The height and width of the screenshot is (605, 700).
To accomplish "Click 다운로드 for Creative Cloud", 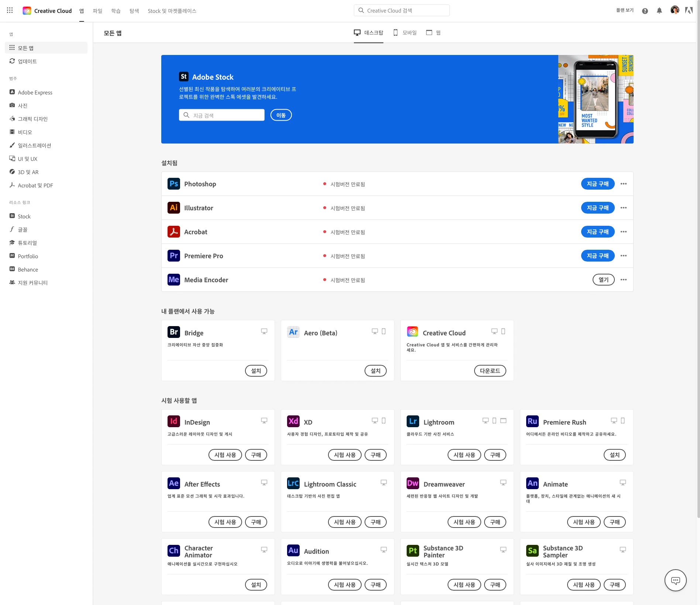I will point(490,371).
